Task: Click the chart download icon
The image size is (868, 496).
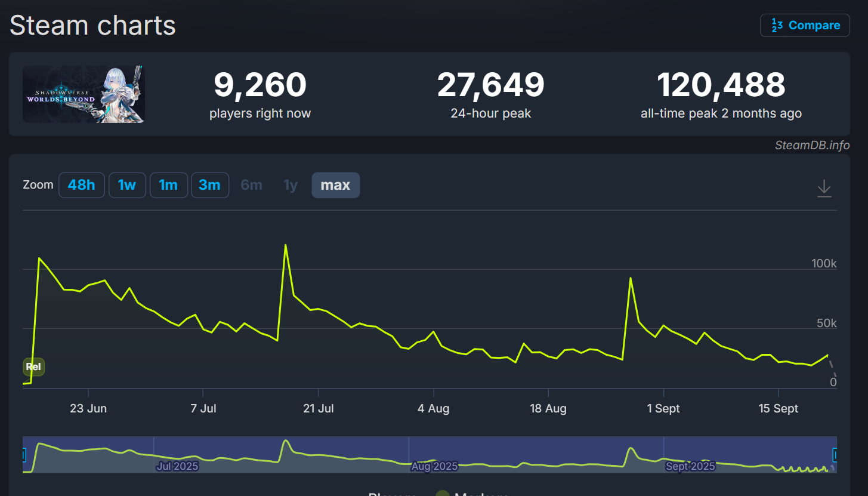Action: coord(824,188)
